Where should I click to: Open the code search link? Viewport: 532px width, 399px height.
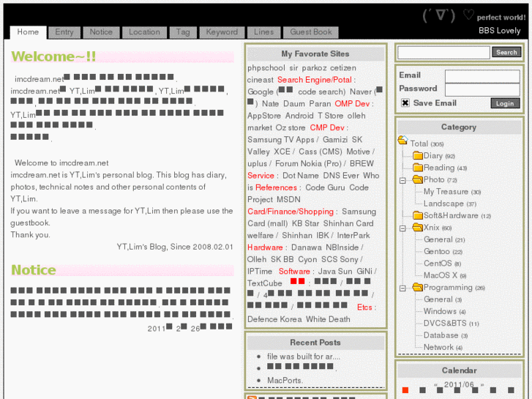(321, 92)
